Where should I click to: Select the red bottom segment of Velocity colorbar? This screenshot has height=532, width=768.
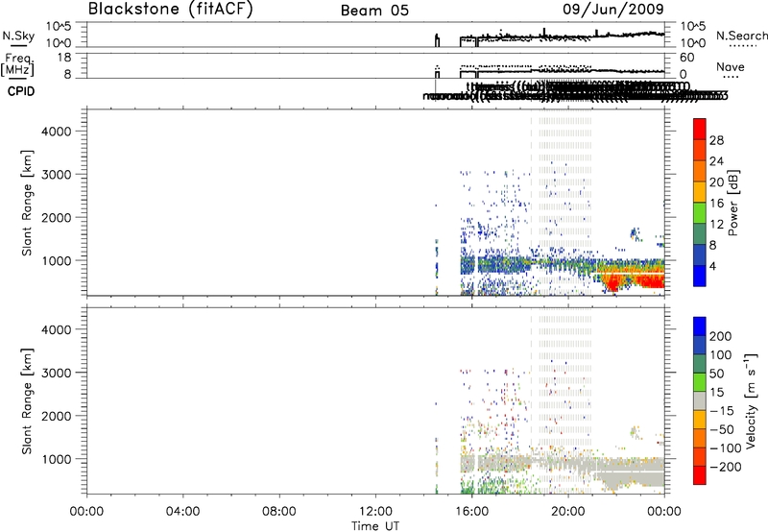point(700,475)
